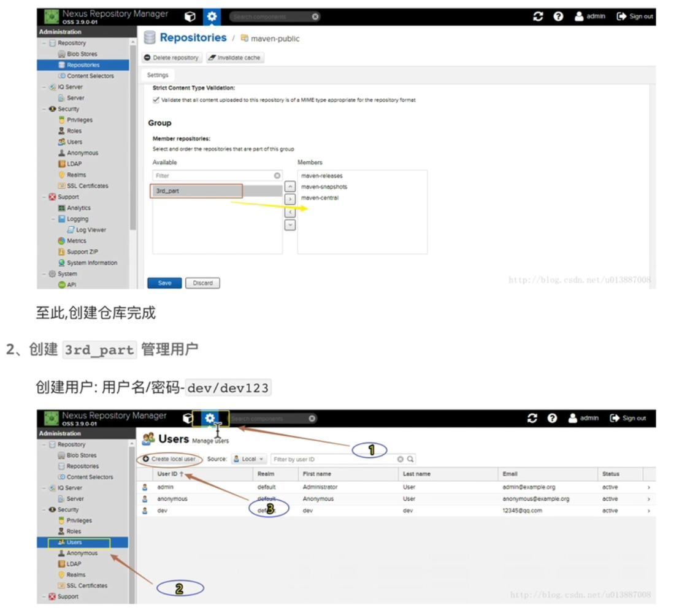Image resolution: width=679 pixels, height=616 pixels.
Task: Click Sign out in the top Nexus header
Action: (635, 17)
